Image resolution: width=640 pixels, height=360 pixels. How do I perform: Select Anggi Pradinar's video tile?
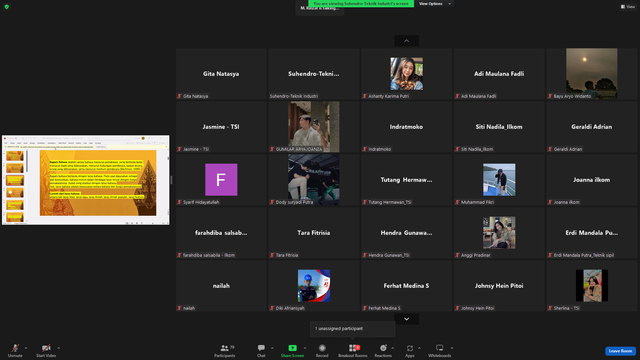point(499,233)
